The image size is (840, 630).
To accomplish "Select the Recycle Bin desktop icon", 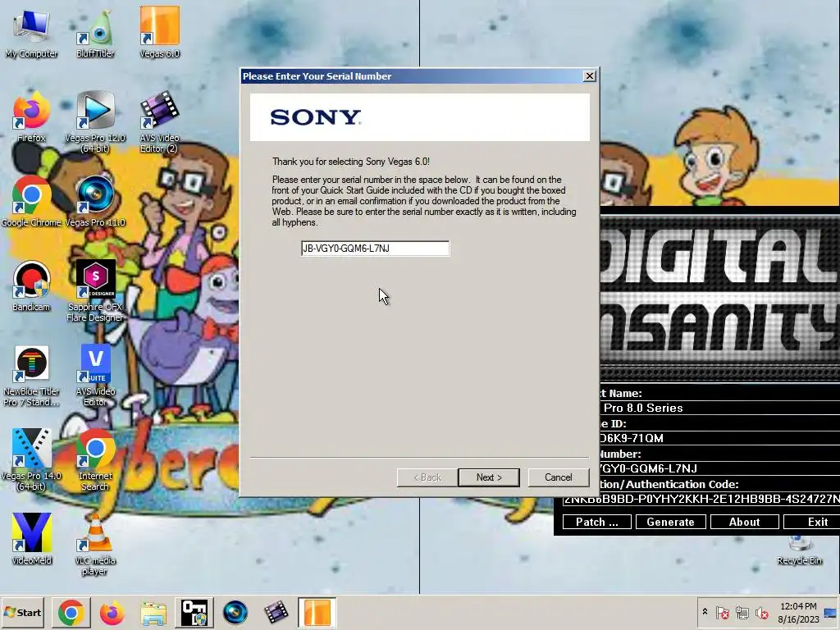I will pyautogui.click(x=799, y=550).
